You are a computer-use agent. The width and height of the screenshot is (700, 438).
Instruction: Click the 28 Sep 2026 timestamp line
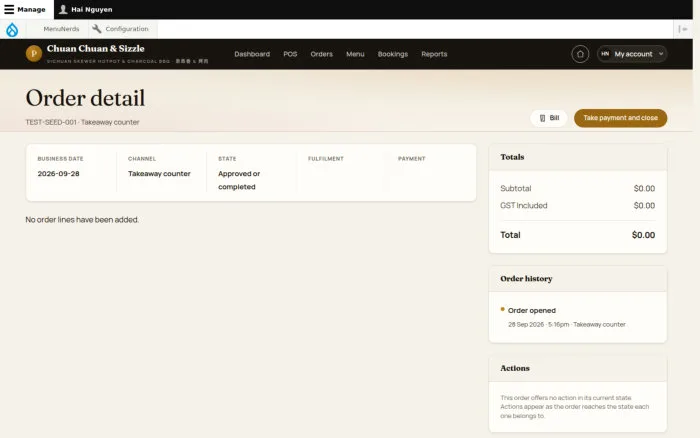tap(567, 325)
